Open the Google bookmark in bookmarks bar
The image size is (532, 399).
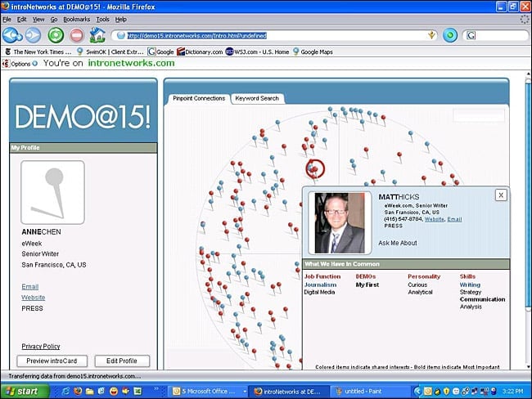click(160, 52)
